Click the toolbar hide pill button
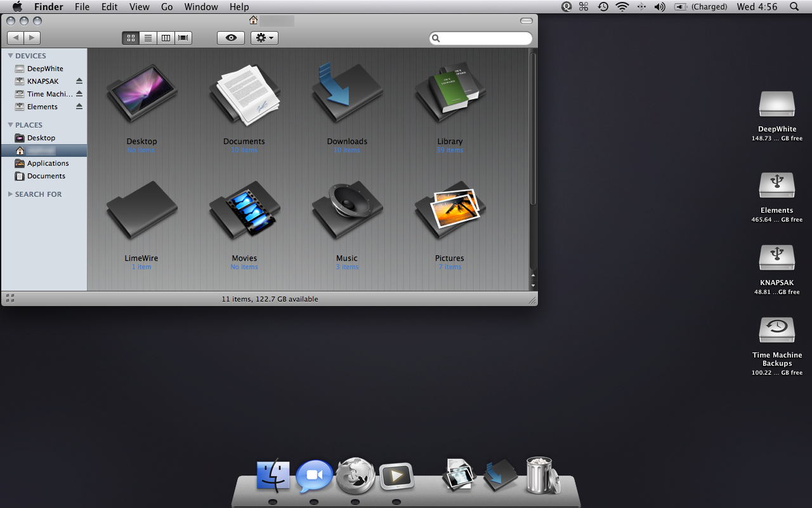This screenshot has height=508, width=812. 526,21
